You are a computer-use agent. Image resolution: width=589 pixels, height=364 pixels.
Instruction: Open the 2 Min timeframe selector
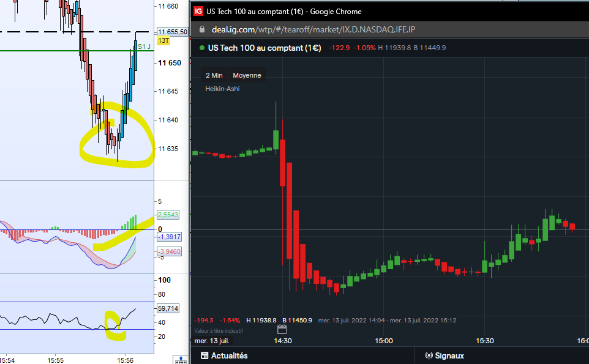point(214,75)
